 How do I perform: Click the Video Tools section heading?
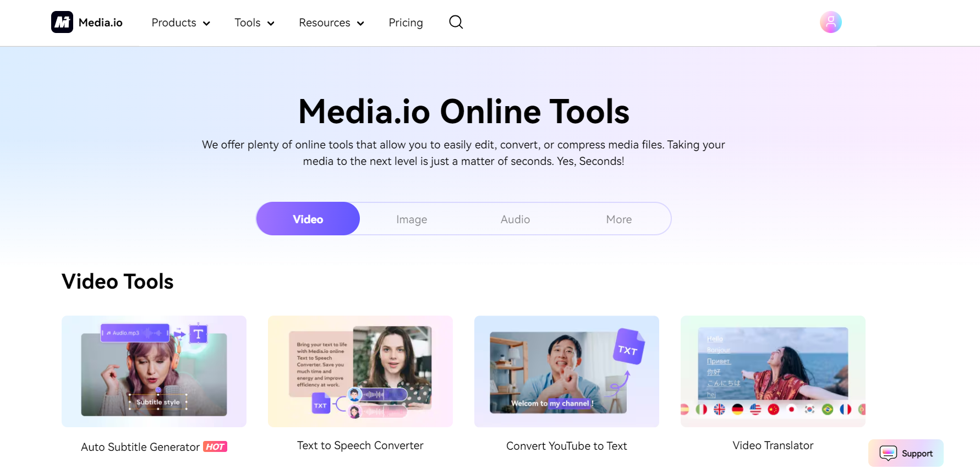click(x=118, y=282)
